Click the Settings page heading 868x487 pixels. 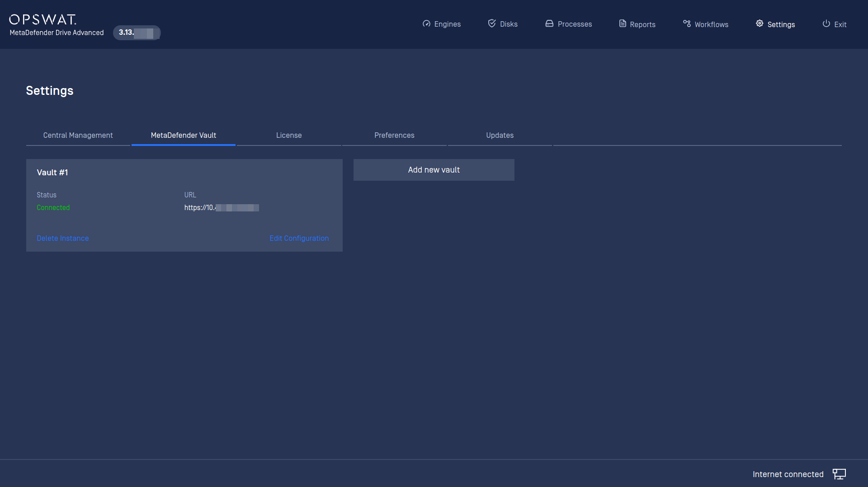[x=50, y=91]
